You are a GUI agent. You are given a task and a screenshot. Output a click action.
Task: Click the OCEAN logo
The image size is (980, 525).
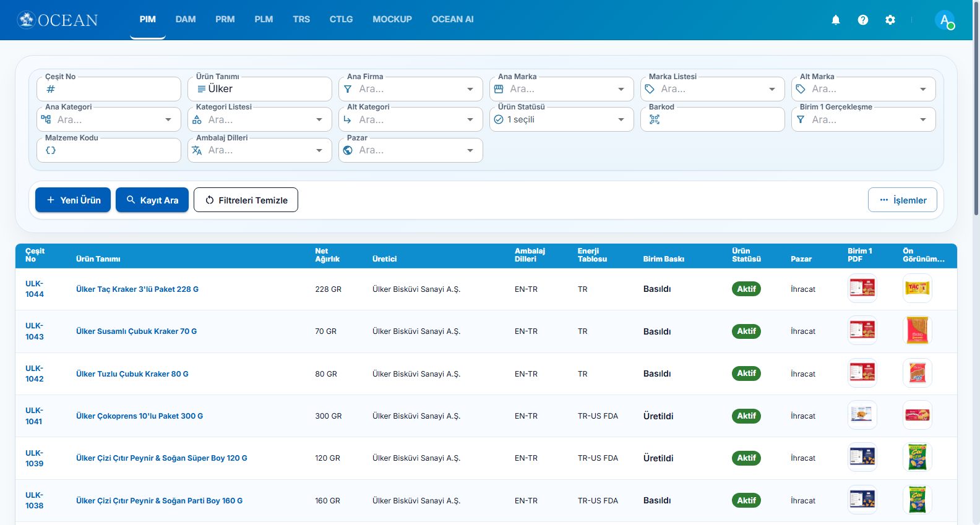tap(58, 20)
